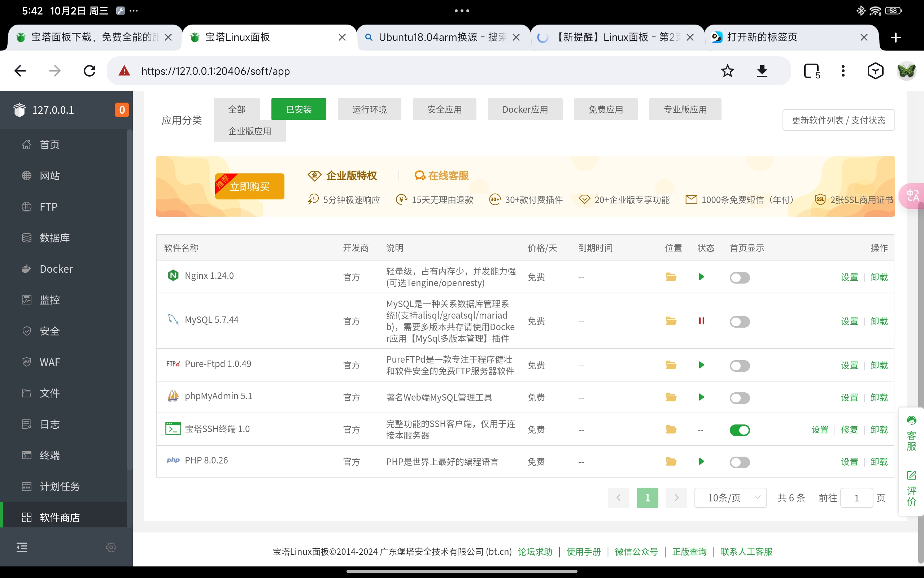This screenshot has width=924, height=578.
Task: Click the hexagon extension icon
Action: tap(875, 71)
